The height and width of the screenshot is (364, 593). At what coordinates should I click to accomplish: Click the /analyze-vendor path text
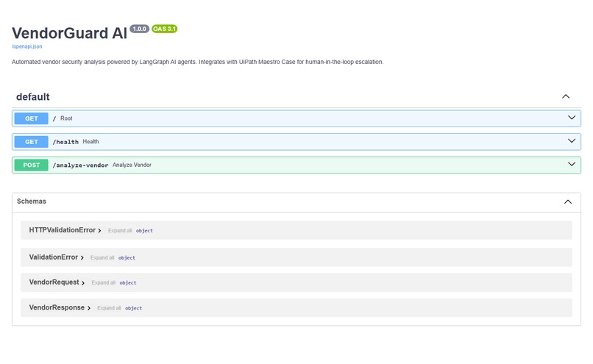[80, 165]
